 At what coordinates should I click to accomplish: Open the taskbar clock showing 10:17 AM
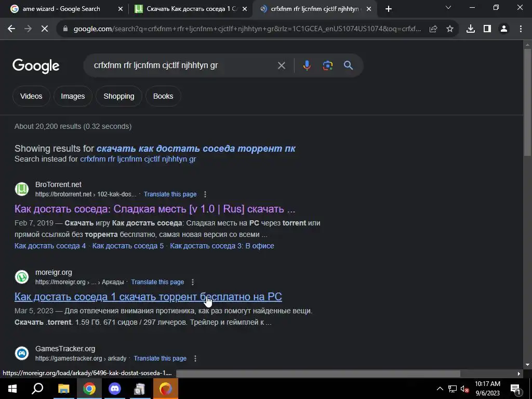(487, 389)
